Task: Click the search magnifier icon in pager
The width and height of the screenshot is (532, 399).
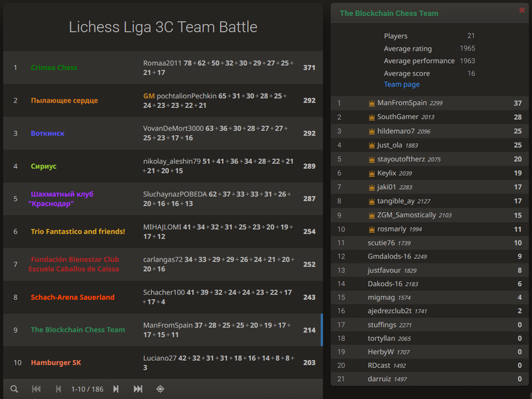Action: coord(14,389)
